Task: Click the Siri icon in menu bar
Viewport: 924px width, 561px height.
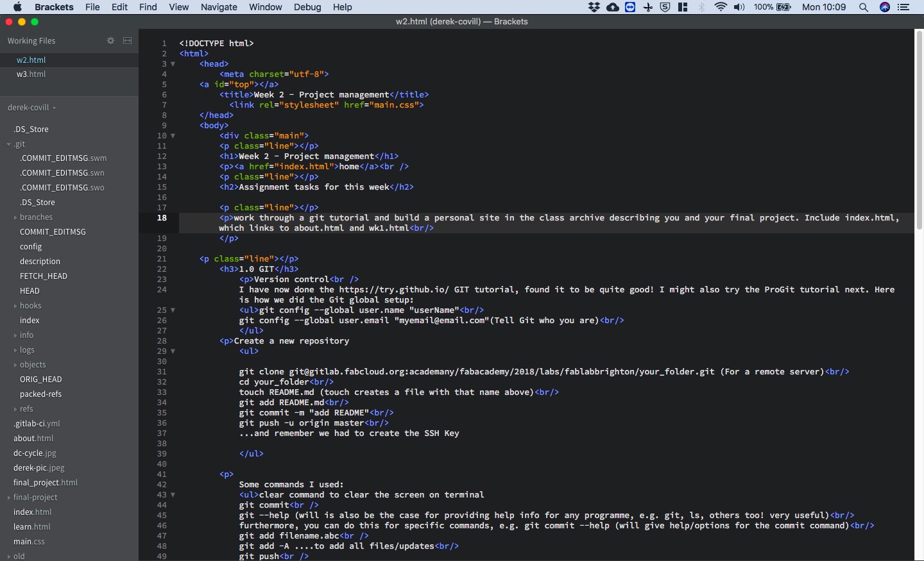Action: coord(885,7)
